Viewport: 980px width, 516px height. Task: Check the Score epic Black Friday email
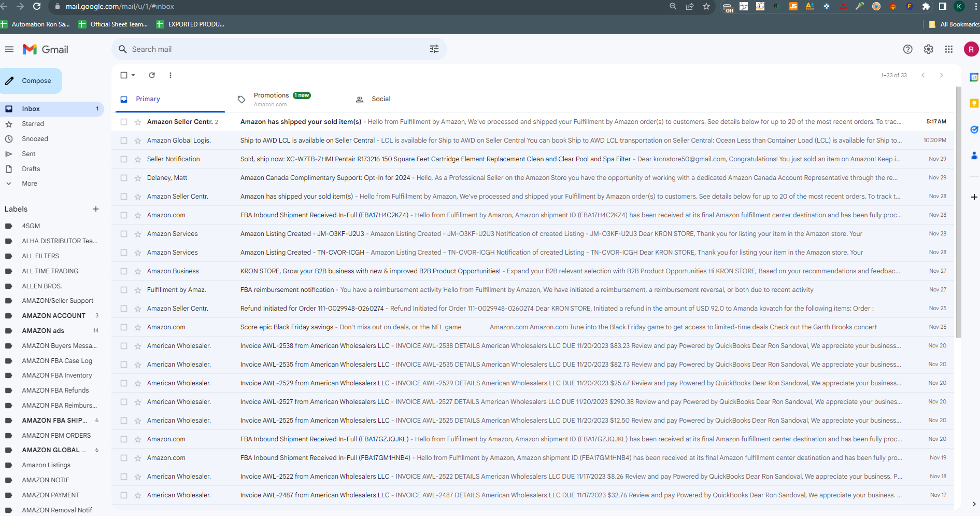pyautogui.click(x=124, y=327)
